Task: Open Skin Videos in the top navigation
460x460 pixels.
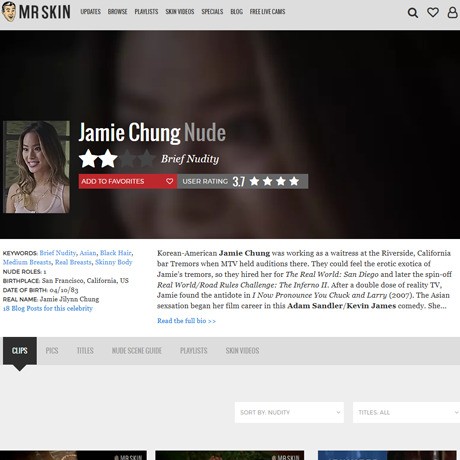Action: [x=180, y=12]
